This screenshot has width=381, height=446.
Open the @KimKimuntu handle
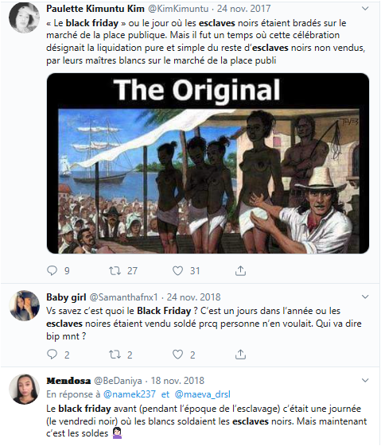(x=178, y=9)
